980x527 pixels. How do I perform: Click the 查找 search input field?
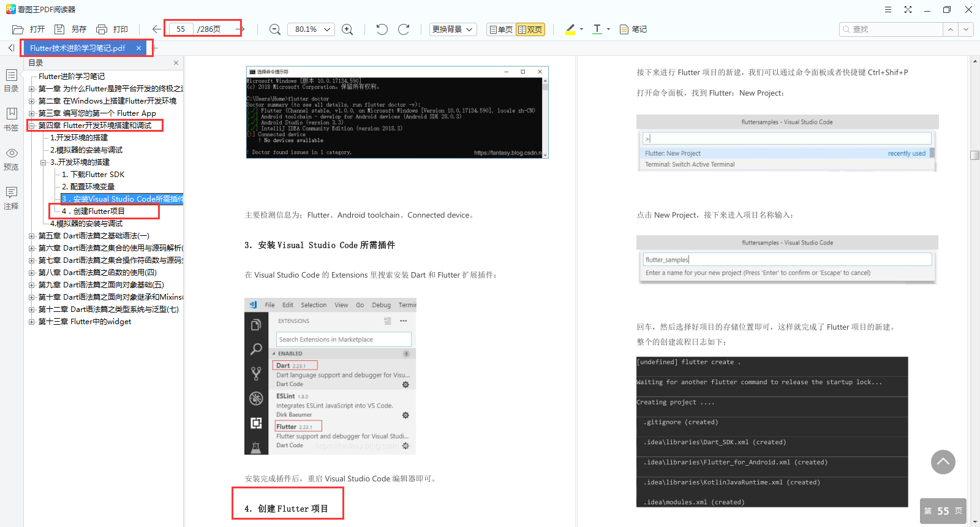(891, 29)
